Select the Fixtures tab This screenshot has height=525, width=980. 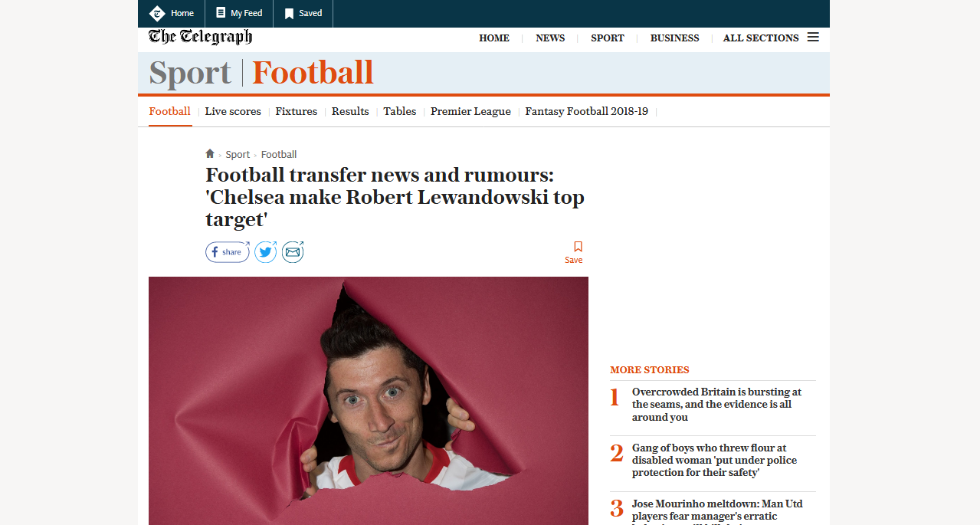coord(297,111)
